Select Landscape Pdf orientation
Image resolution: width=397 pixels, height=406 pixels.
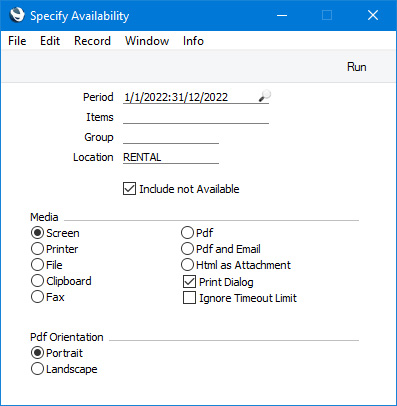(37, 369)
